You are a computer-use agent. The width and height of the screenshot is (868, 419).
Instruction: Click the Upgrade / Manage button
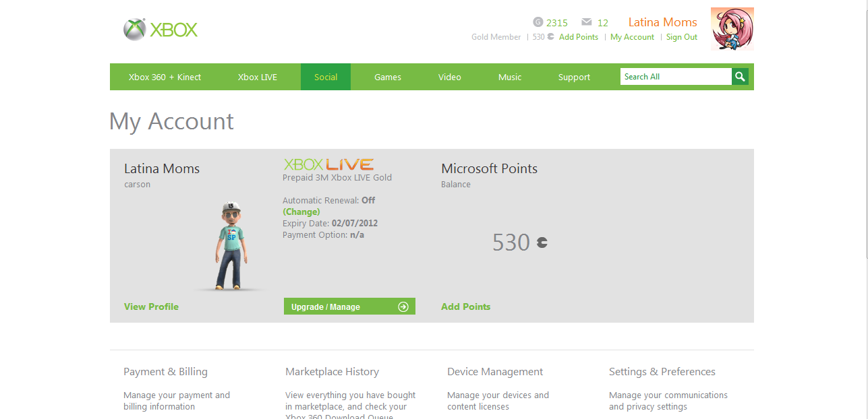(349, 307)
